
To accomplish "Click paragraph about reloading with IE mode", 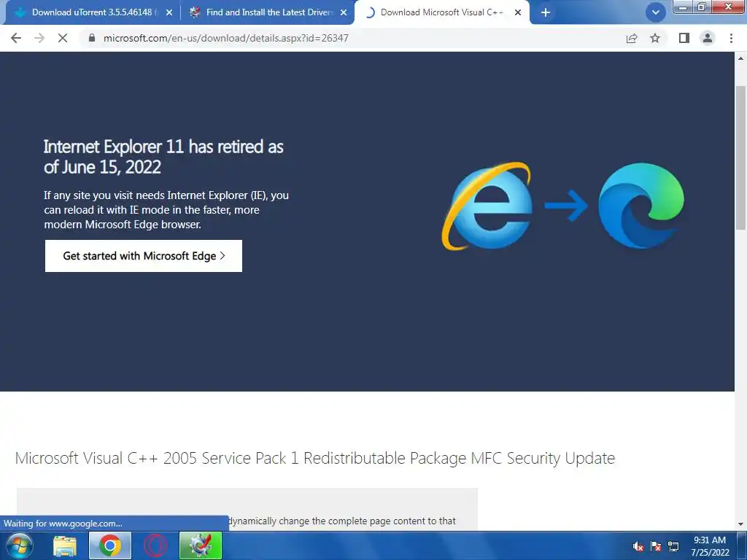I will [x=166, y=209].
